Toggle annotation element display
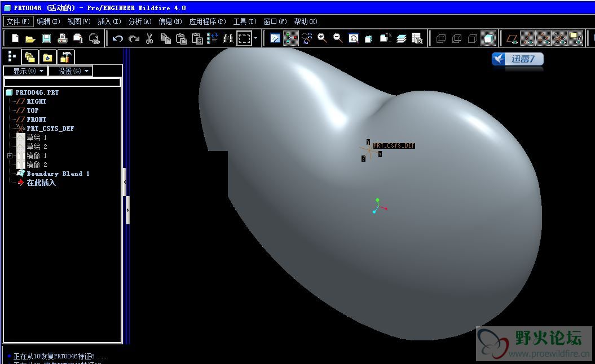 tap(575, 38)
